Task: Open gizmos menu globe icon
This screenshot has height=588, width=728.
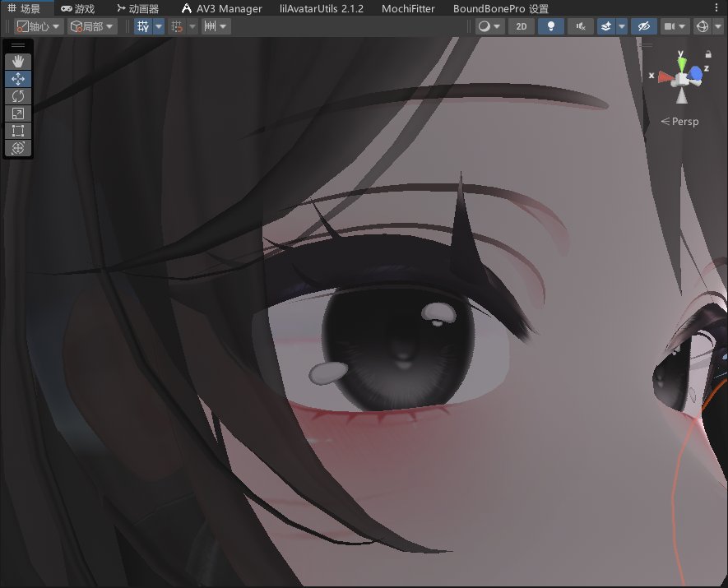Action: pos(702,26)
